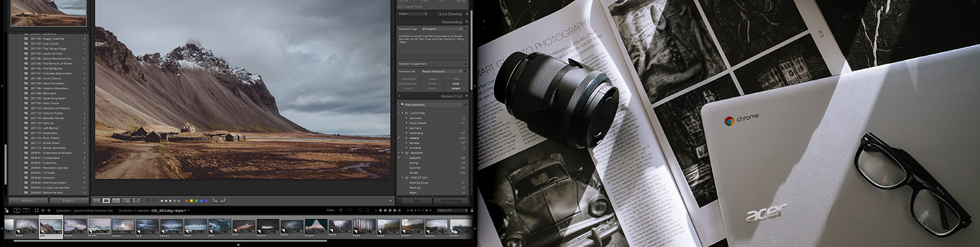This screenshot has height=247, width=980.
Task: Open People view in the toolbar
Action: pyautogui.click(x=136, y=201)
